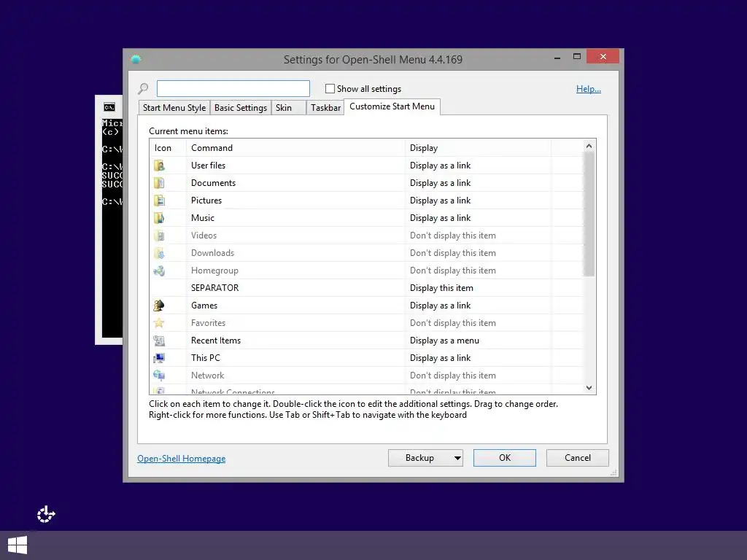Switch to the Skin tab
This screenshot has width=747, height=560.
pos(288,108)
